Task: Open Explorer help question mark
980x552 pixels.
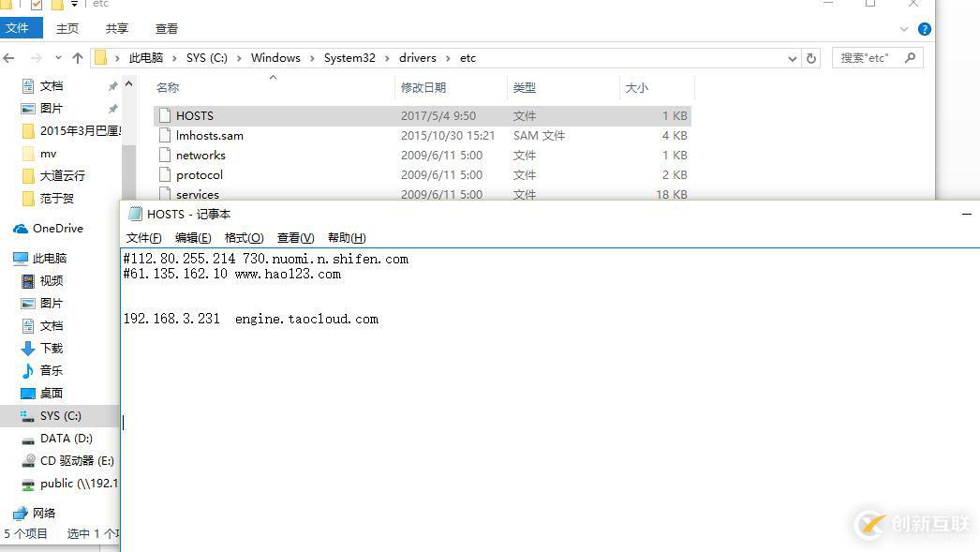Action: (x=925, y=29)
